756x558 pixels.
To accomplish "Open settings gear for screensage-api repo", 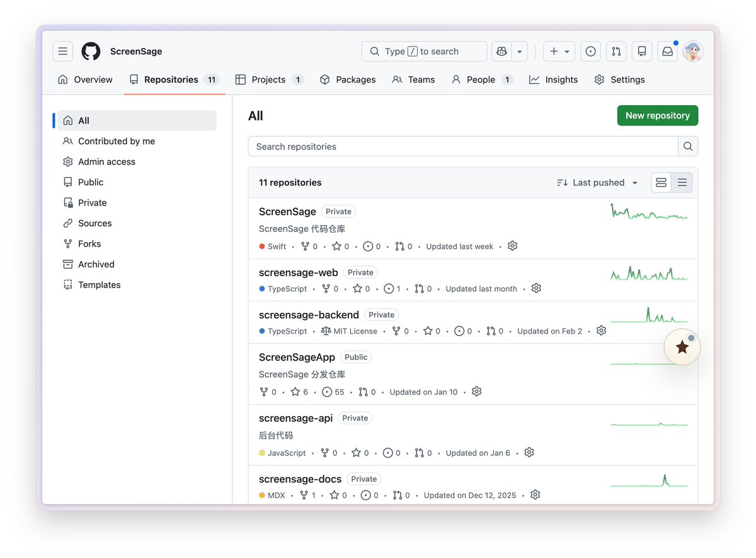I will coord(529,452).
